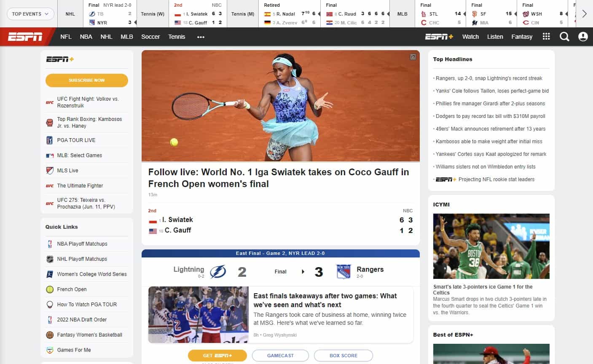
Task: Open the Swiatek vs Gauff follow live headline
Action: coord(279,178)
